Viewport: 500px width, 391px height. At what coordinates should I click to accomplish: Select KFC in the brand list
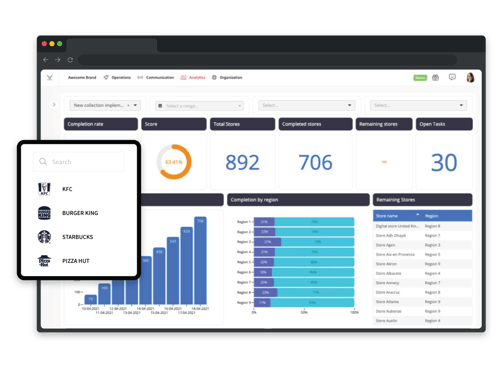pyautogui.click(x=67, y=189)
